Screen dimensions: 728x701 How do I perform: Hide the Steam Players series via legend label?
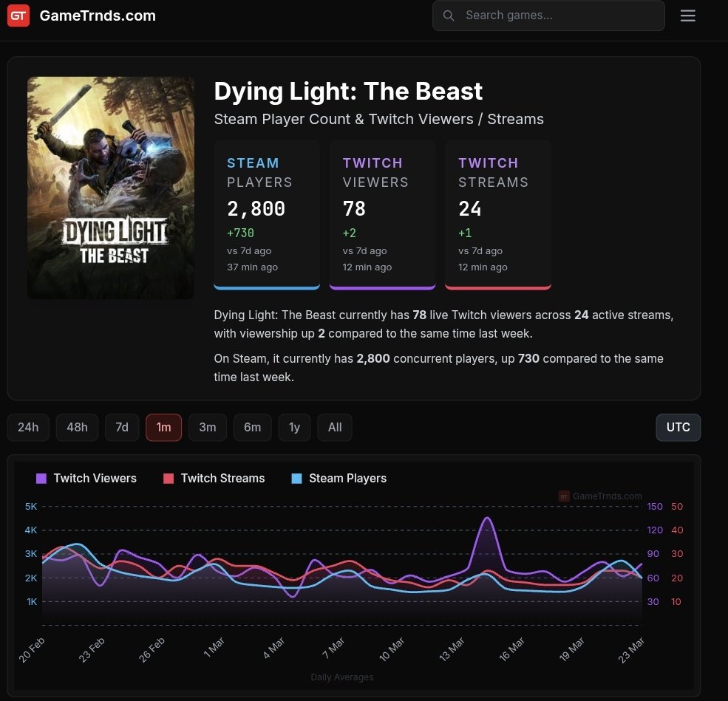(348, 479)
